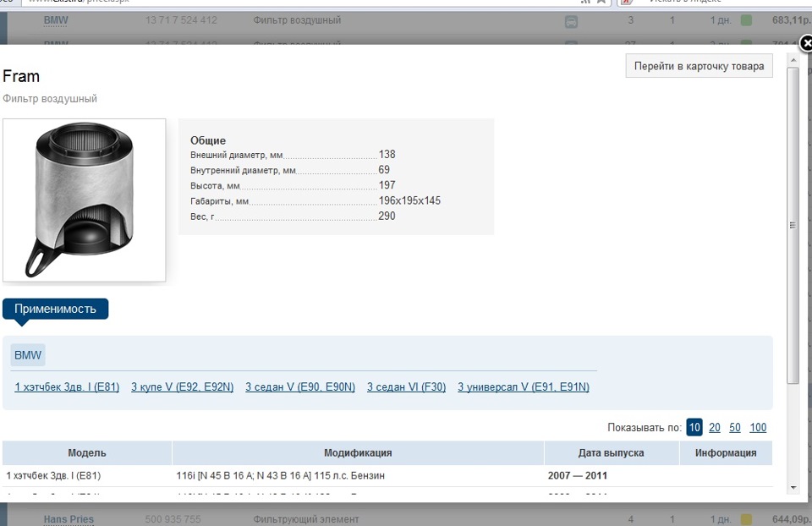The image size is (812, 526).
Task: Click price 683,11р. in background row
Action: pyautogui.click(x=792, y=20)
